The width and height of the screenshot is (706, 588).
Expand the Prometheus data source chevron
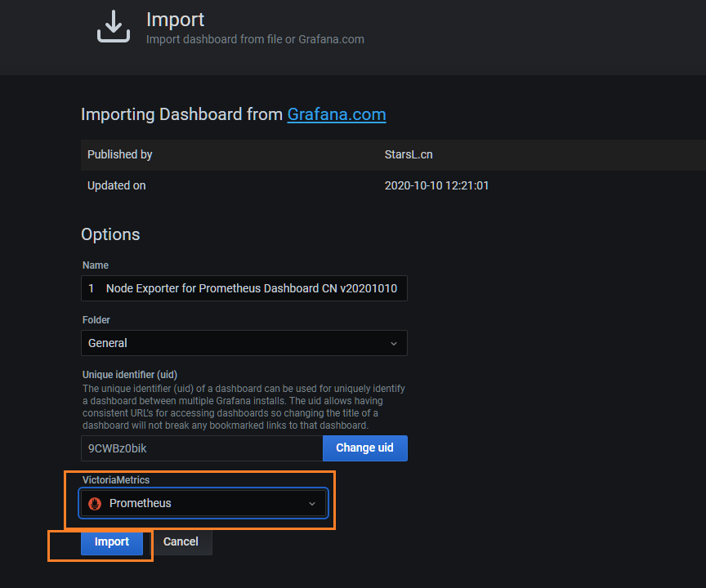tap(311, 503)
